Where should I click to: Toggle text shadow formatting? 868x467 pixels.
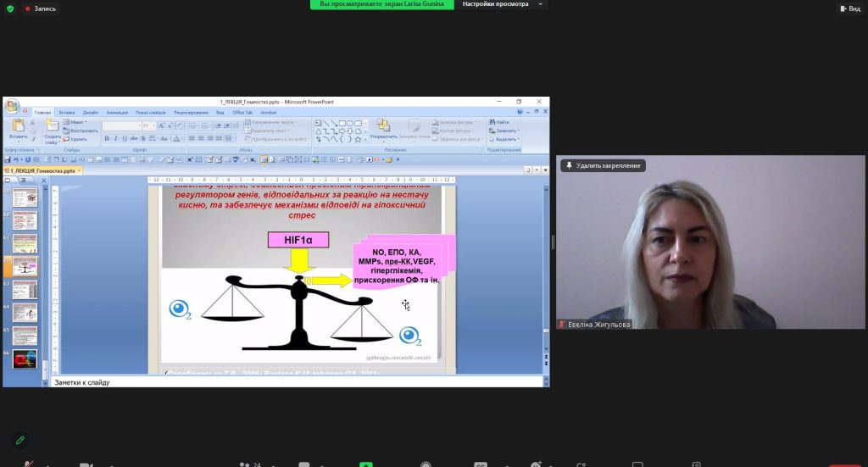point(141,138)
